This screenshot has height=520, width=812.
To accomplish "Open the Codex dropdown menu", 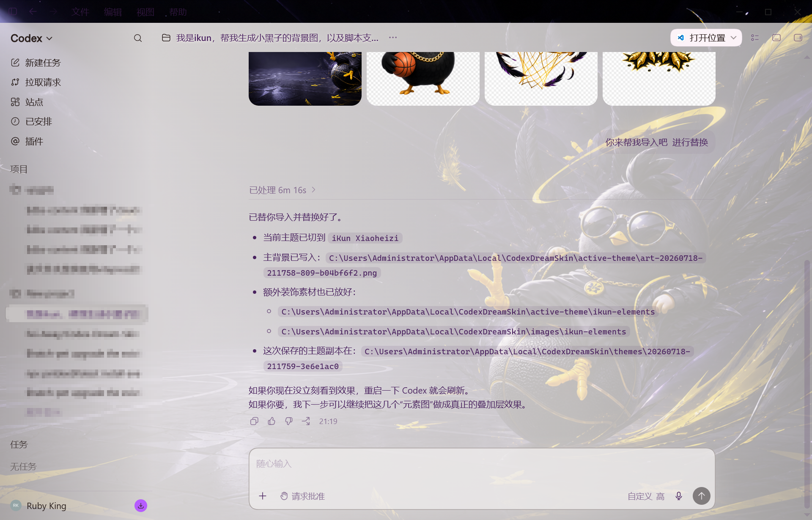I will (32, 38).
